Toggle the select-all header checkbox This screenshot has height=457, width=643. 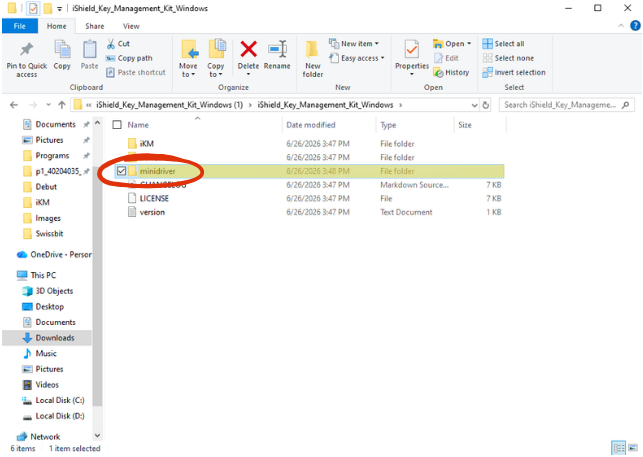click(117, 125)
